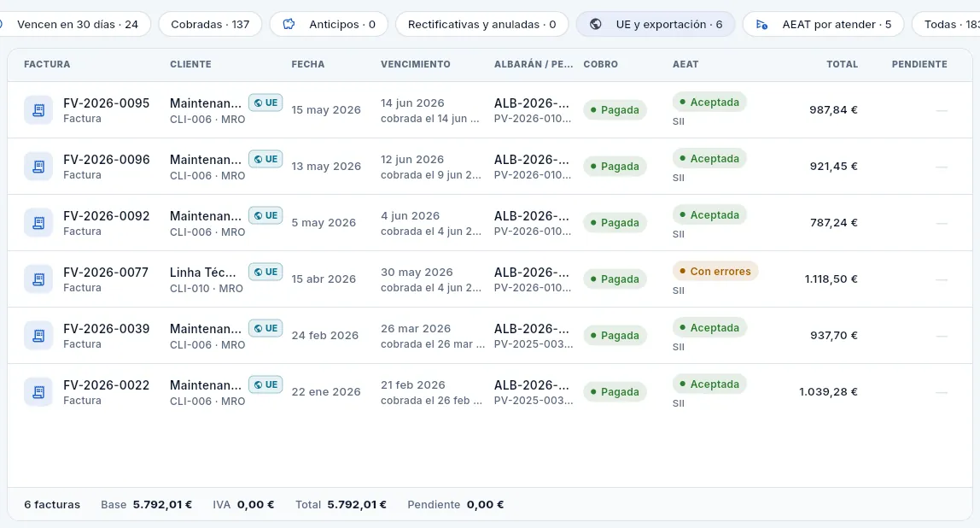
Task: Click invoice document icon for FV-2026-0092
Action: pos(38,223)
